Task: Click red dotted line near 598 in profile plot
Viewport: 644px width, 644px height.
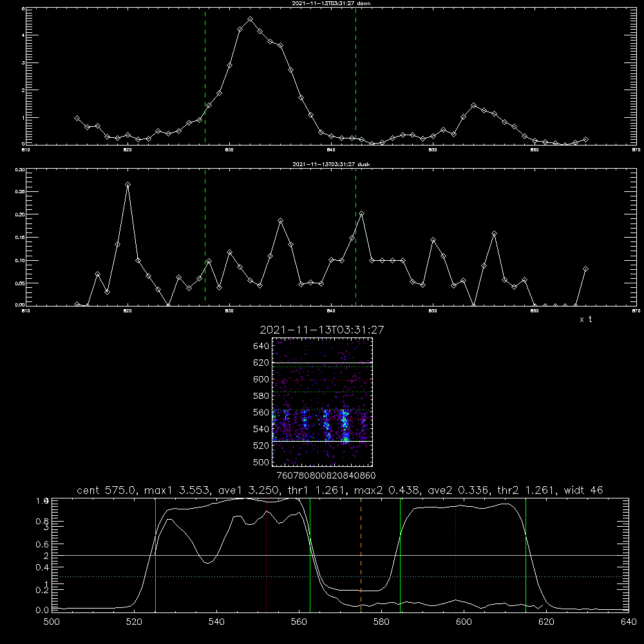Action: [x=455, y=555]
